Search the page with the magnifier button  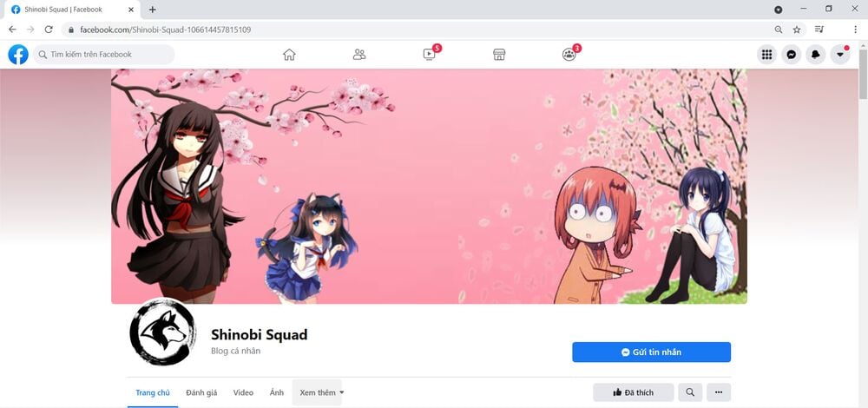coord(690,392)
